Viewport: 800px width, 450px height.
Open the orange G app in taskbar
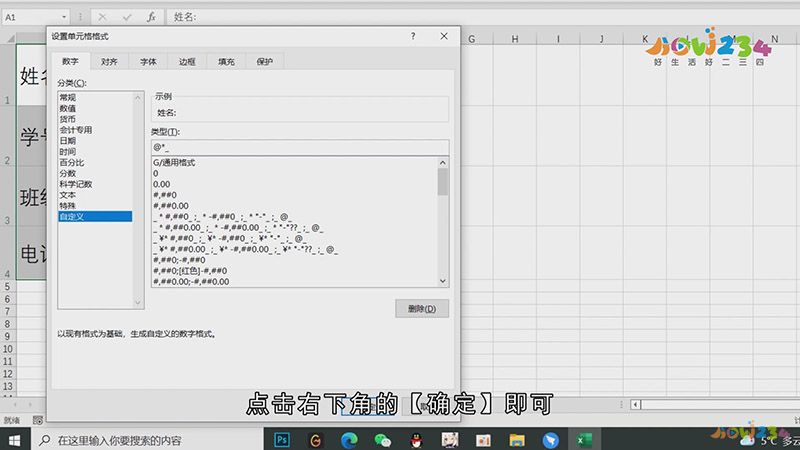tap(315, 440)
